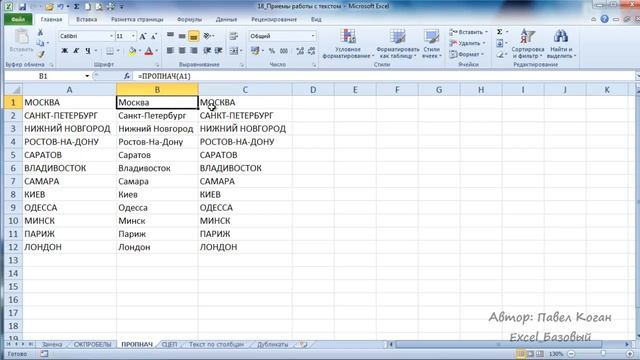Click the Формат cells button
This screenshot has height=360, width=640.
click(x=467, y=54)
